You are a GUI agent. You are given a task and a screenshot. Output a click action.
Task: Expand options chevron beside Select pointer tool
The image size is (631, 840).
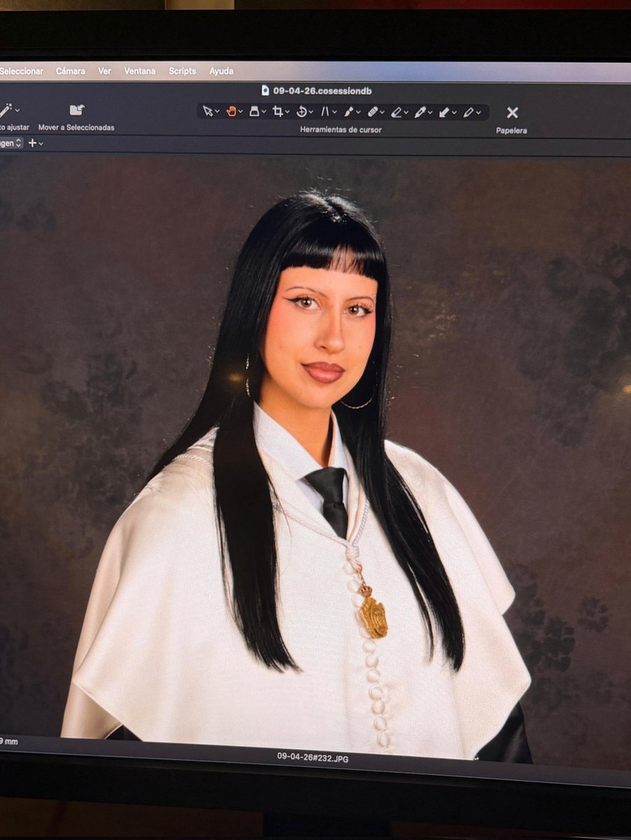point(217,112)
